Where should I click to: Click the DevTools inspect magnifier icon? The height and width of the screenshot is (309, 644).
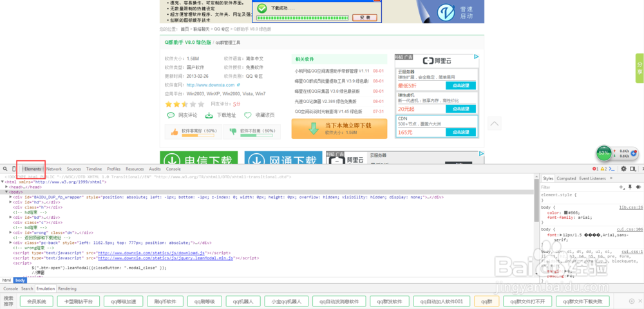click(5, 169)
